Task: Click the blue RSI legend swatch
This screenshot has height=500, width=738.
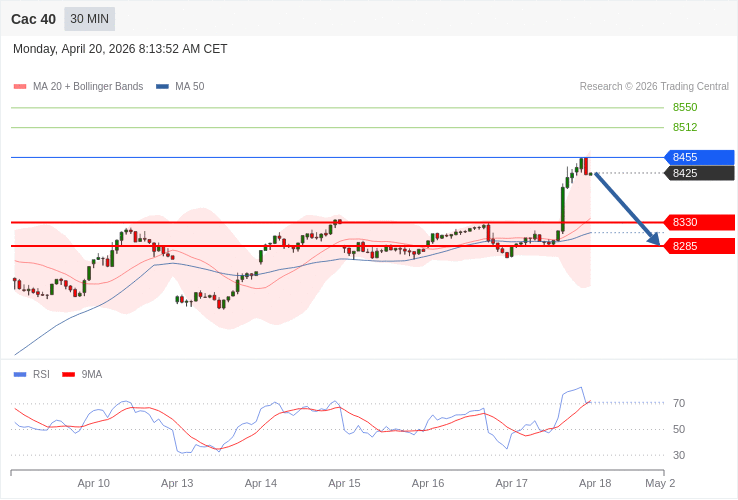Action: [x=20, y=375]
